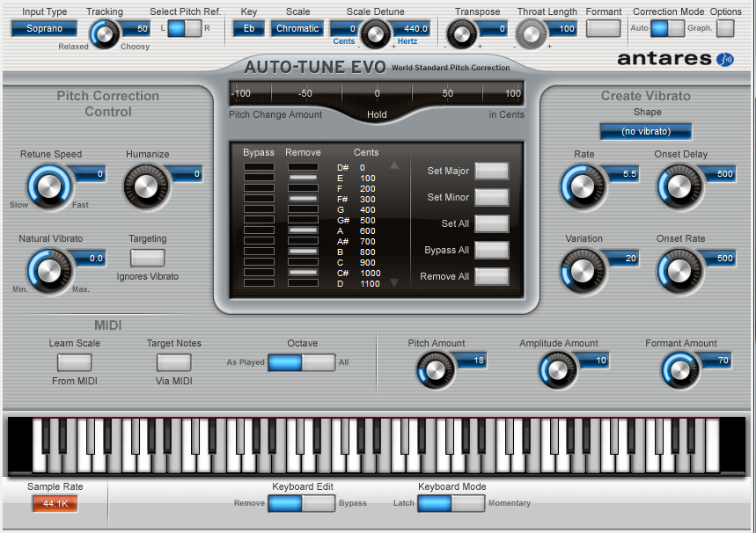Toggle Remove box for A note

point(304,230)
